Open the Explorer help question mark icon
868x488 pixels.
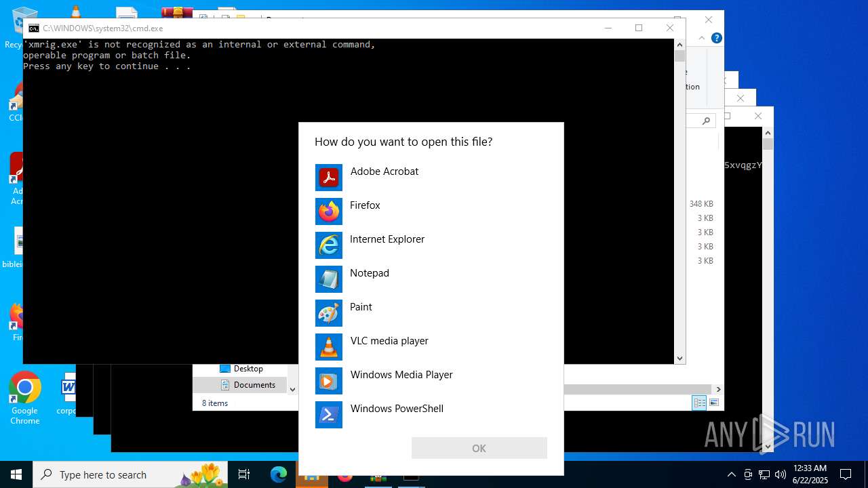click(716, 39)
